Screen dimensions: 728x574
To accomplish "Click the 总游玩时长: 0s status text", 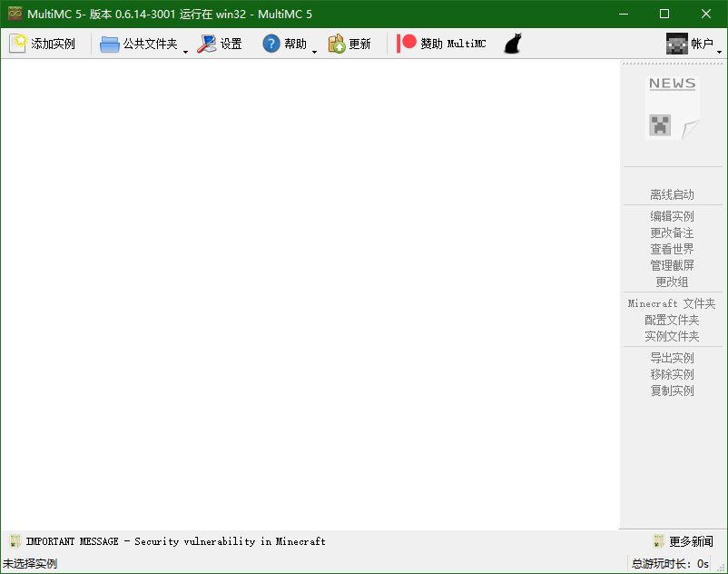I will point(670,564).
